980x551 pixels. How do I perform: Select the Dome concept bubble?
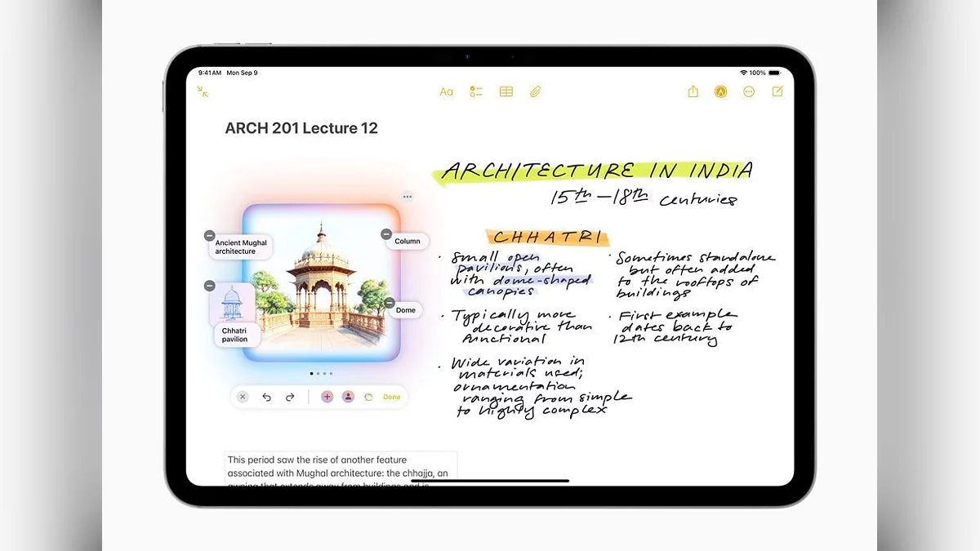pos(406,310)
